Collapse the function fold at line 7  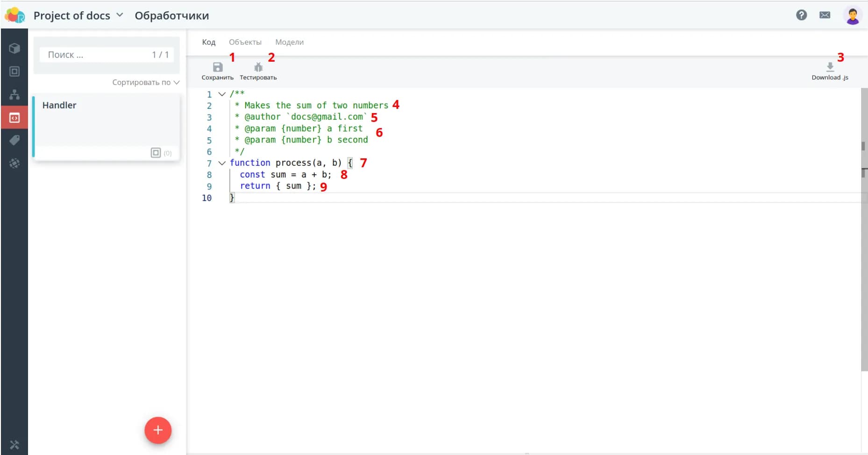(x=222, y=163)
